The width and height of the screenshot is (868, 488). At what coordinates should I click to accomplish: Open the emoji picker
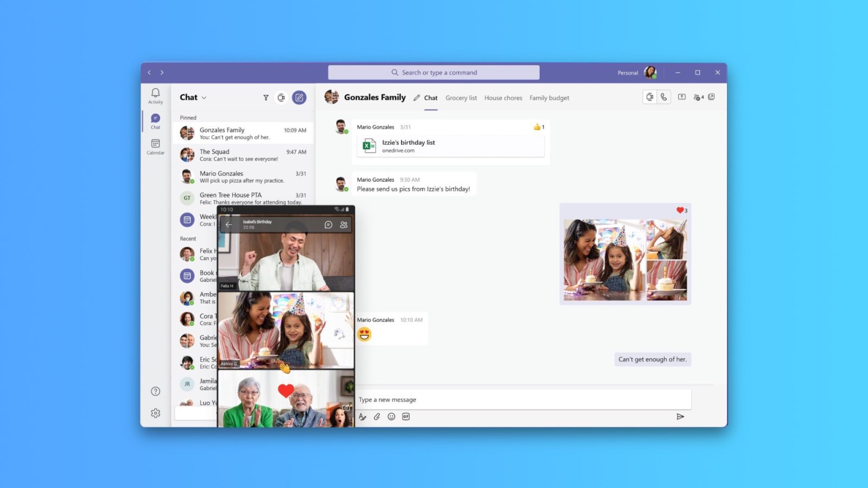coord(391,416)
